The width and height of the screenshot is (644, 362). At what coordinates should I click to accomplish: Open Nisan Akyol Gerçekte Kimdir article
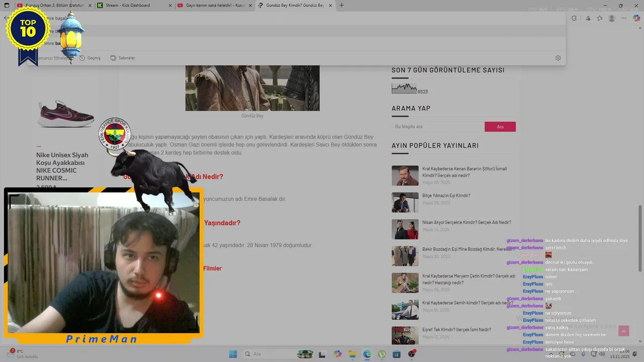[x=466, y=222]
